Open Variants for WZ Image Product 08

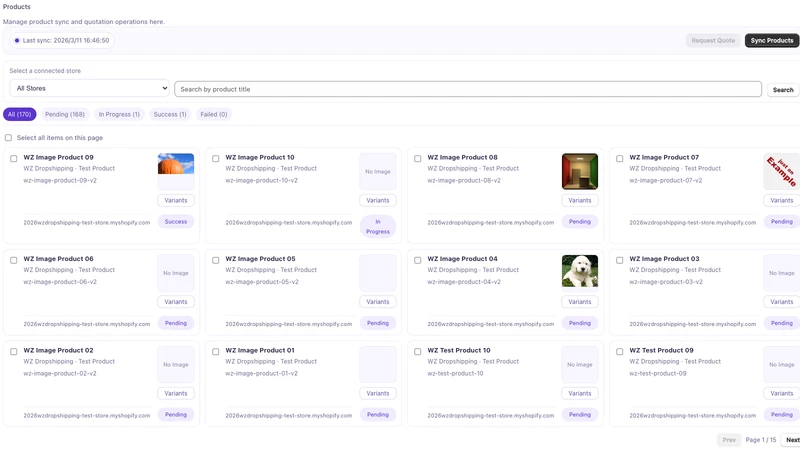coord(580,201)
